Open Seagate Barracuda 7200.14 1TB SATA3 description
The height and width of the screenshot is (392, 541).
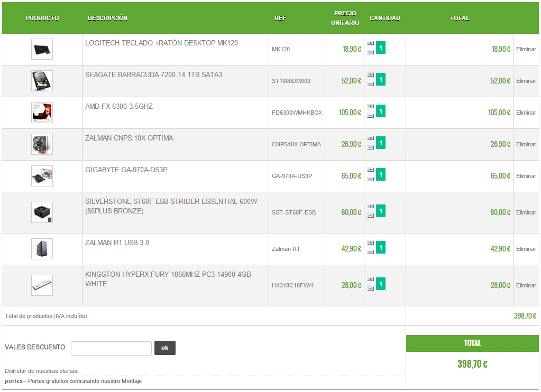pyautogui.click(x=153, y=75)
